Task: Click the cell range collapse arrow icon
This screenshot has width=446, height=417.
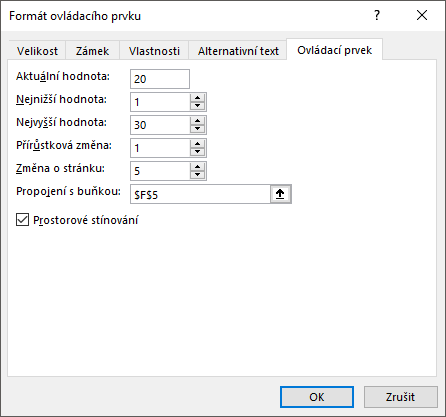Action: [280, 194]
